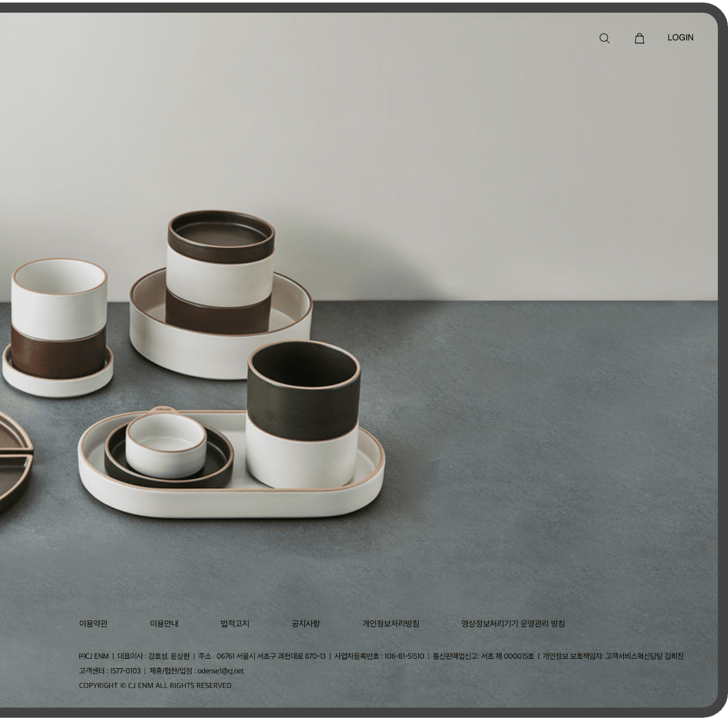Screen dimensions: 728x719
Task: Open the 이용약관 footer link
Action: click(93, 623)
